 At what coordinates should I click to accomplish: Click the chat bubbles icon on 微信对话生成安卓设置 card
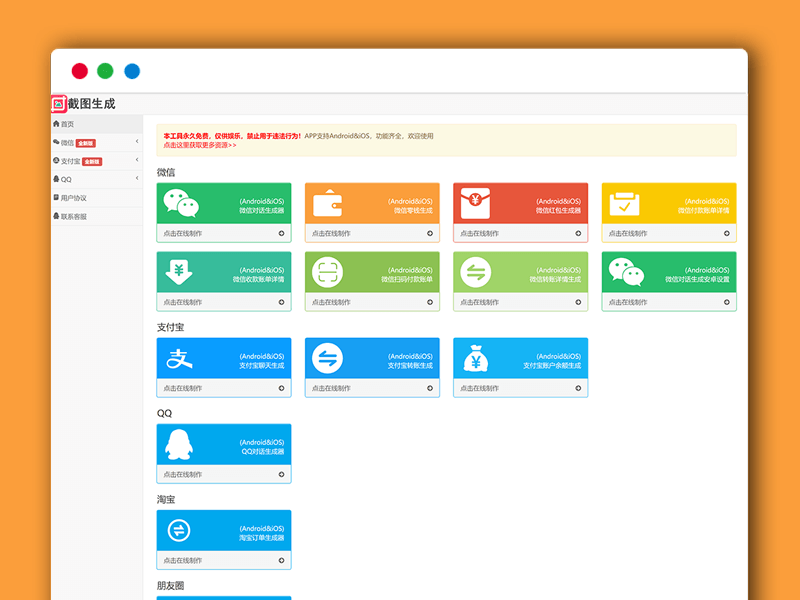(x=626, y=272)
